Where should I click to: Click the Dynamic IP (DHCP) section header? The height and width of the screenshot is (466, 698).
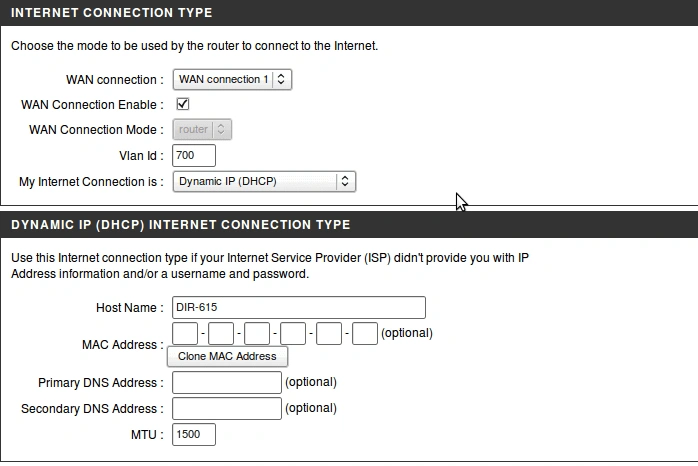pyautogui.click(x=180, y=225)
